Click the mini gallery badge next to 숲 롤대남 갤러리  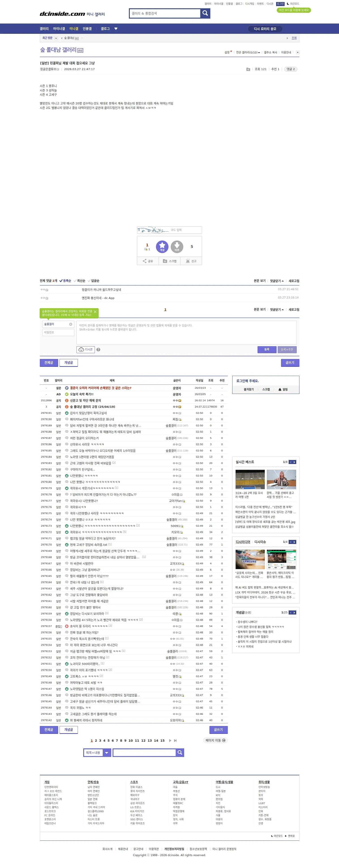(x=81, y=50)
